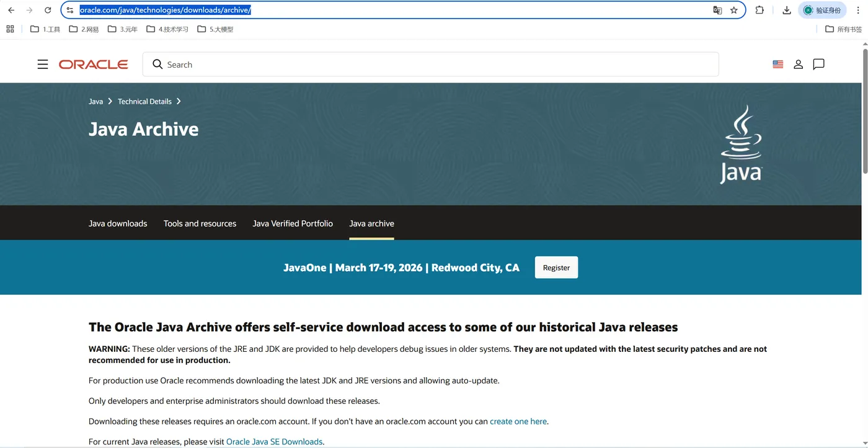Click the Oracle logo

(x=94, y=65)
